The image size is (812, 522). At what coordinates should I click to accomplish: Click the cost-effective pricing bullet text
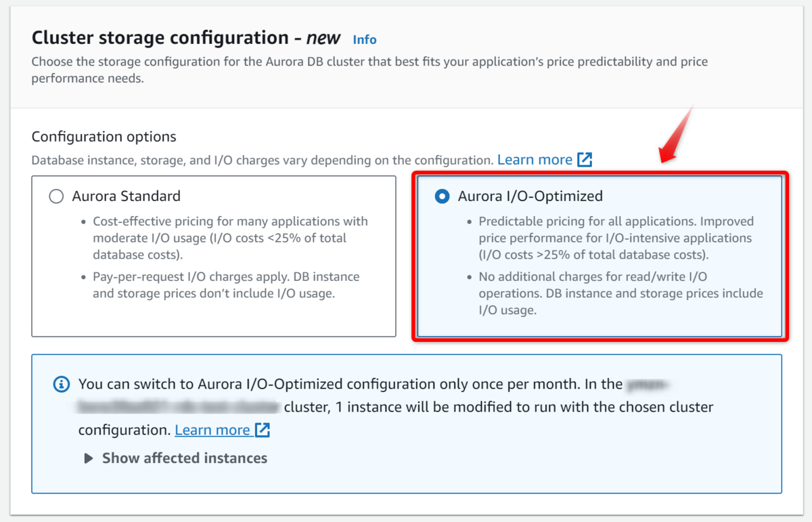pyautogui.click(x=229, y=237)
